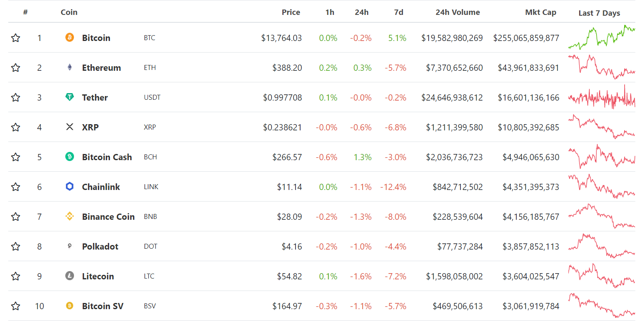Sort by 24h change column header
Image resolution: width=644 pixels, height=322 pixels.
pos(362,12)
